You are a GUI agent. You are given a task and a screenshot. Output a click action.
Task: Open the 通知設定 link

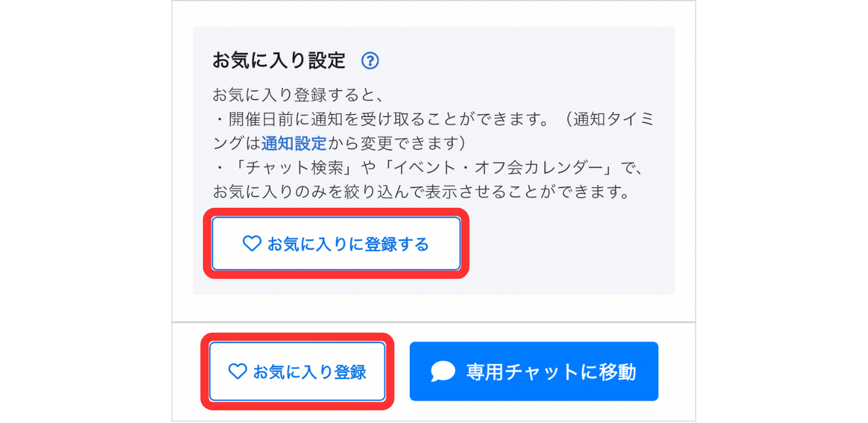click(294, 143)
